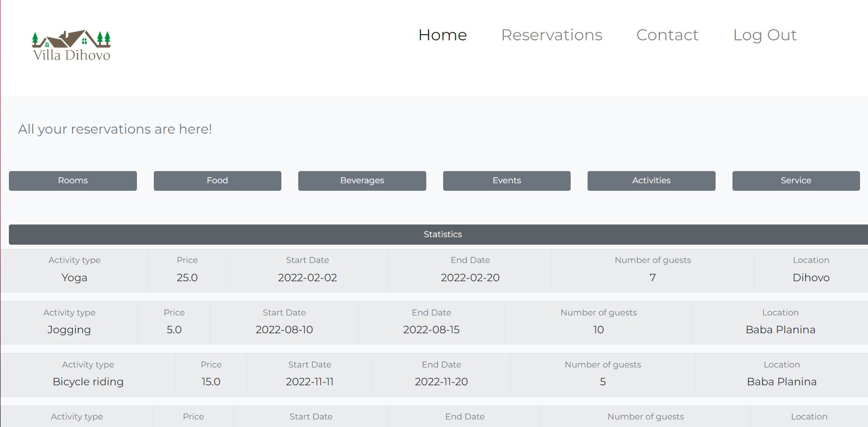Select the Beverages category button
The height and width of the screenshot is (427, 868).
(362, 181)
